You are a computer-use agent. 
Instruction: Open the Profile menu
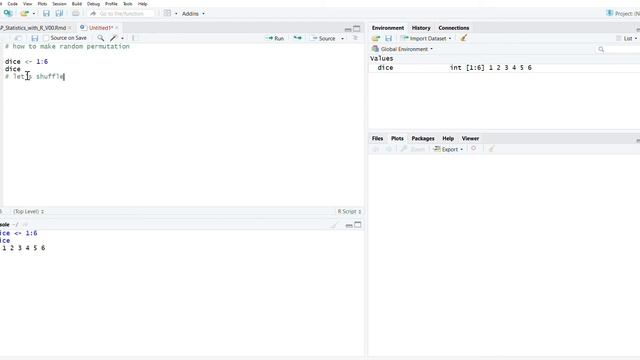click(111, 4)
